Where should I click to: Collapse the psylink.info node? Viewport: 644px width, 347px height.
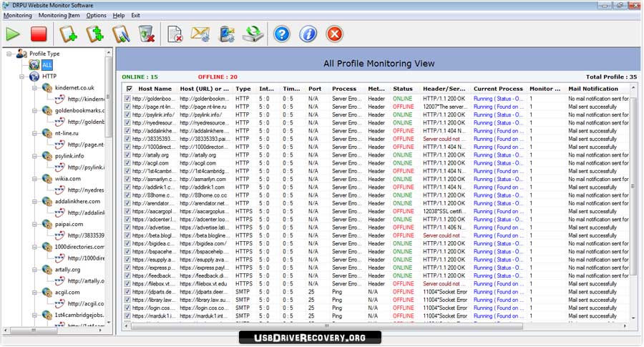click(35, 156)
